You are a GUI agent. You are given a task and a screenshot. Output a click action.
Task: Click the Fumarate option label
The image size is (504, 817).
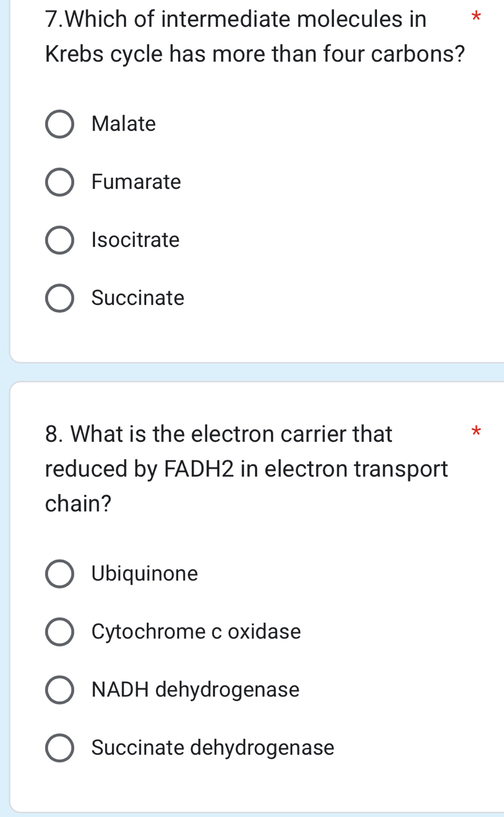click(136, 182)
